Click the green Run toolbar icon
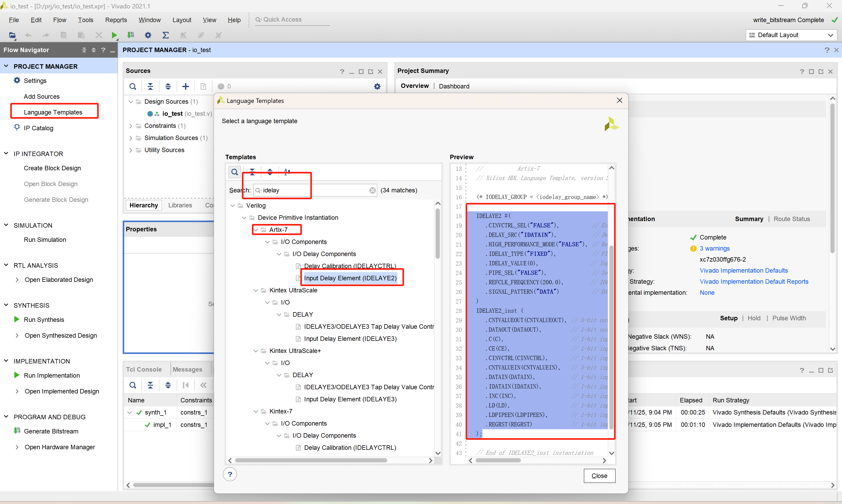 pos(114,35)
